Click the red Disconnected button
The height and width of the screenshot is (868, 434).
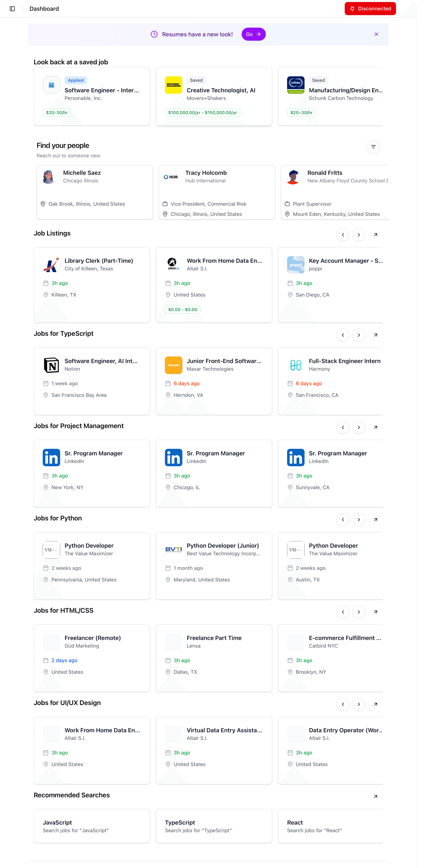(370, 9)
